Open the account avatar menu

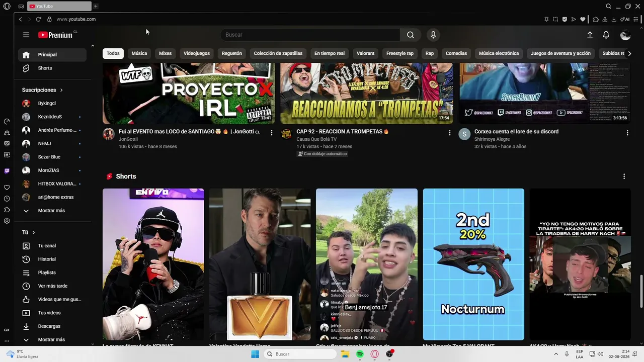[x=625, y=35]
